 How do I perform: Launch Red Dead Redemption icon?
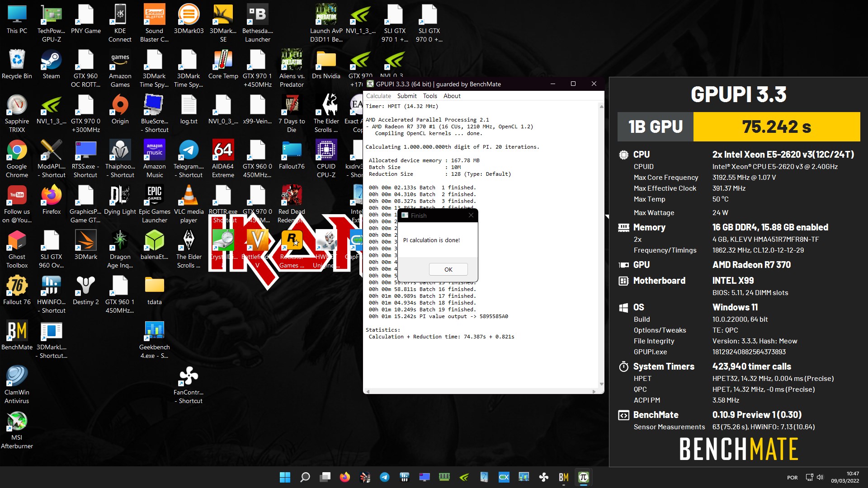coord(292,204)
